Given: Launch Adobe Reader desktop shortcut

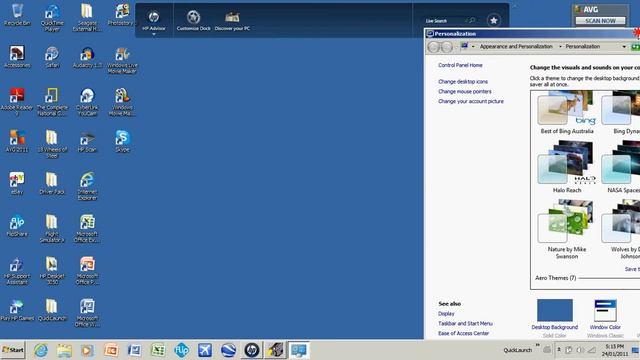Looking at the screenshot, I should 17,102.
